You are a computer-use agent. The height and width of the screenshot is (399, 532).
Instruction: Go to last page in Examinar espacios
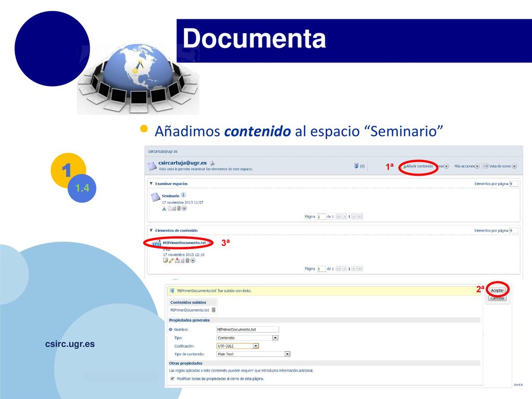[360, 217]
